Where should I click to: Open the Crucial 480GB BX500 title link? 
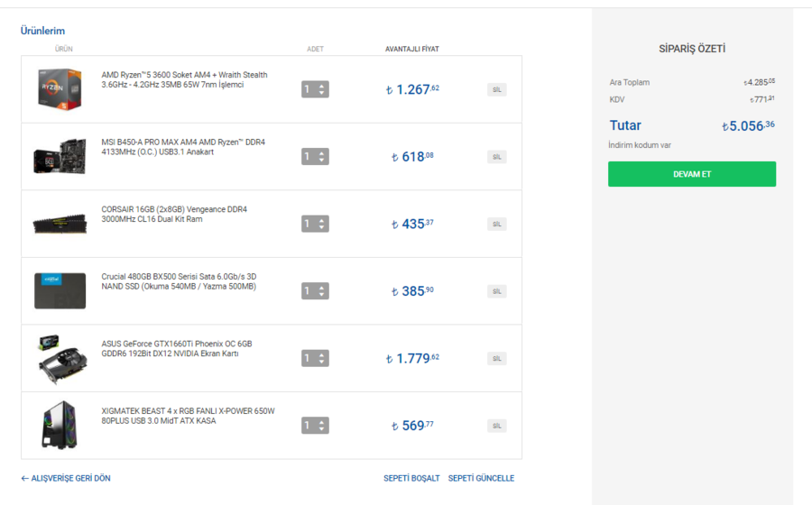tap(179, 281)
